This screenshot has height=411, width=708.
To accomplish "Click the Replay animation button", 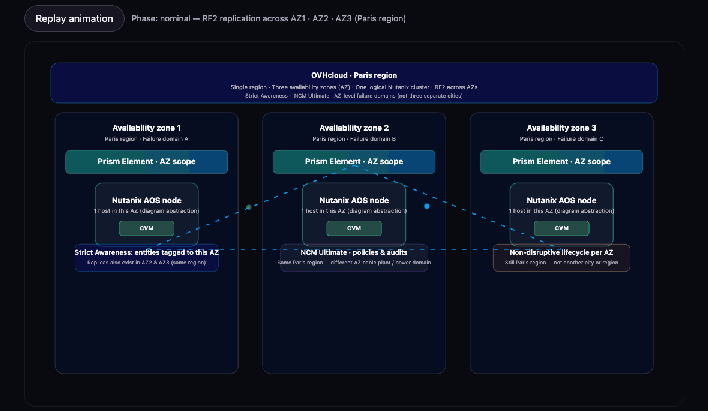I will coord(74,19).
